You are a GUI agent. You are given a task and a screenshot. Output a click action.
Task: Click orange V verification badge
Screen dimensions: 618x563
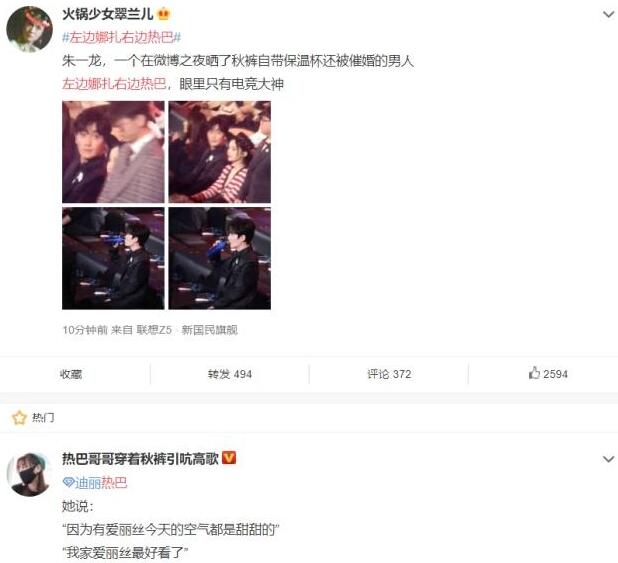coord(229,458)
